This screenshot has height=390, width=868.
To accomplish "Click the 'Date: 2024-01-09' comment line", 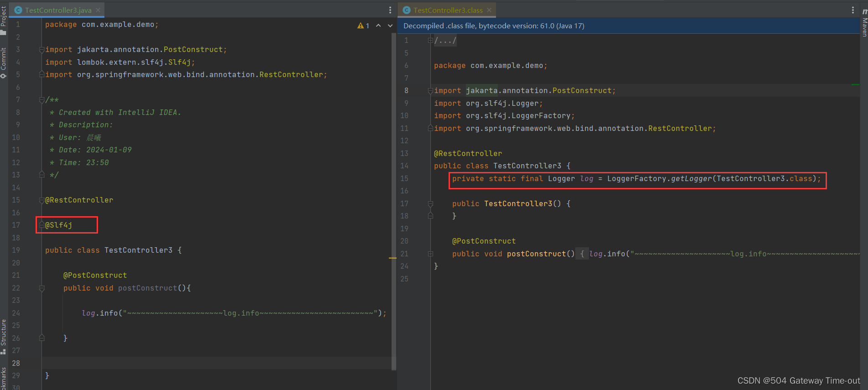I will pyautogui.click(x=91, y=150).
